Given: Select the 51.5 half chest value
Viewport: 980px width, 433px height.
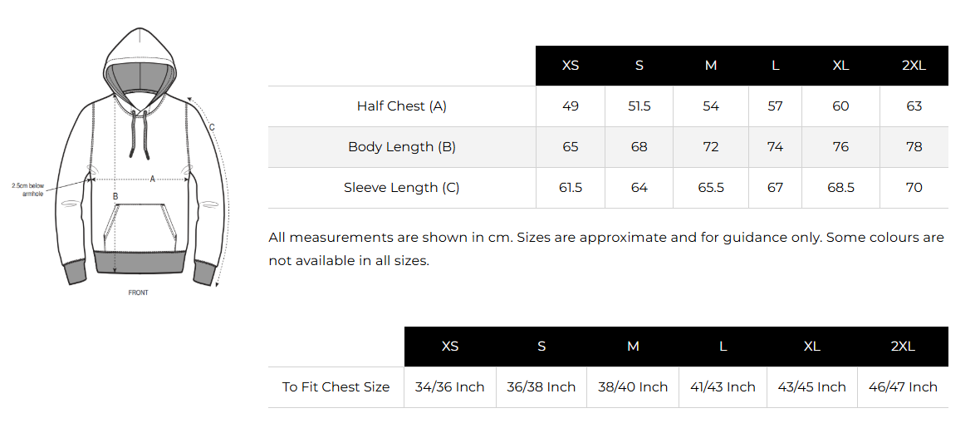Looking at the screenshot, I should (639, 106).
